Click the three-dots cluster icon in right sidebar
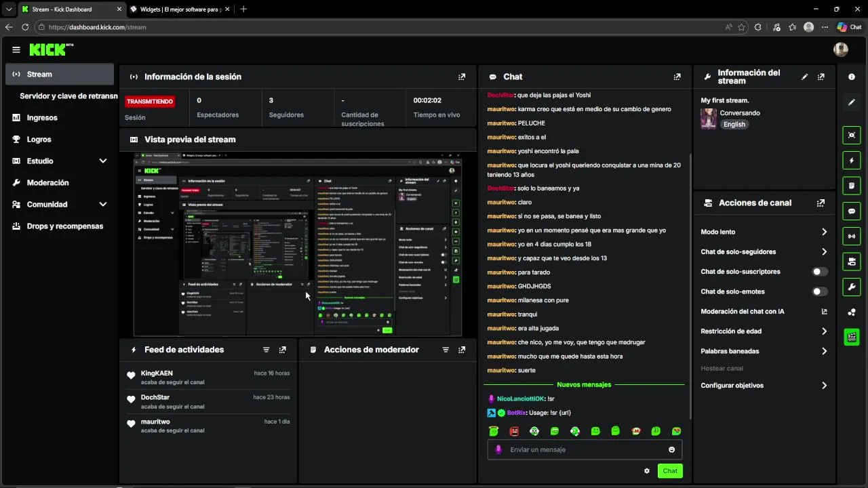The width and height of the screenshot is (868, 488). (852, 312)
